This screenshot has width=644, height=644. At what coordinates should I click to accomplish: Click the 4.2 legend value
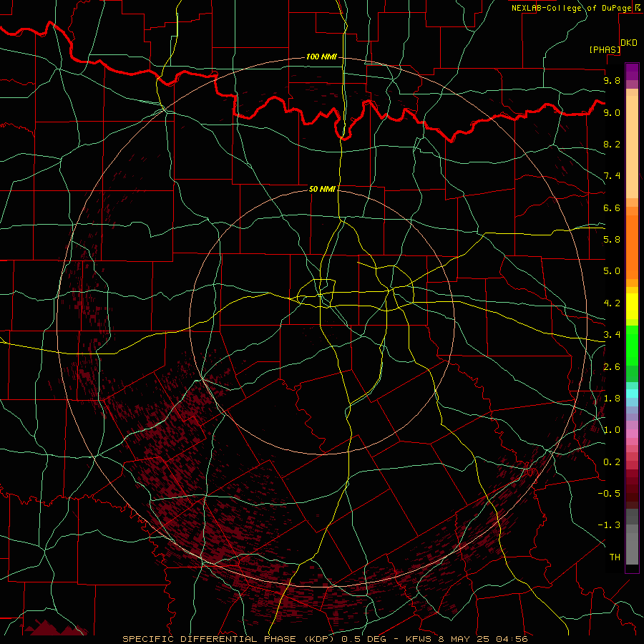tap(612, 303)
